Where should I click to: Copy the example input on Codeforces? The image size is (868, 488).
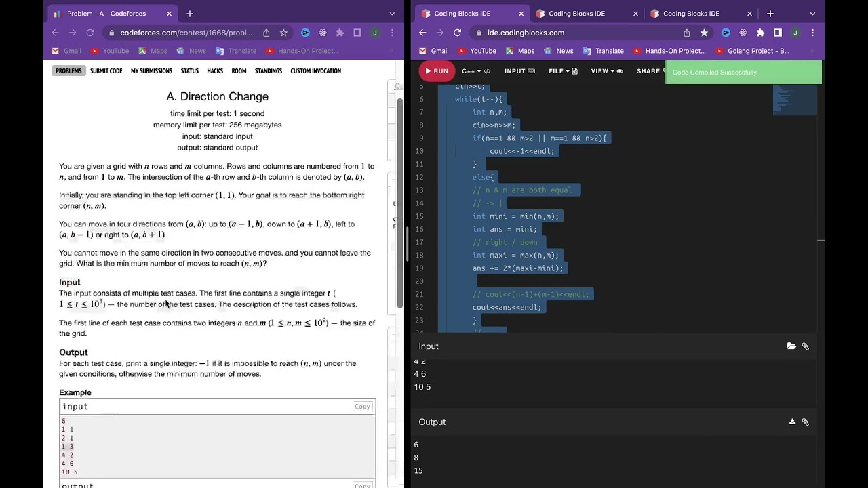coord(362,407)
